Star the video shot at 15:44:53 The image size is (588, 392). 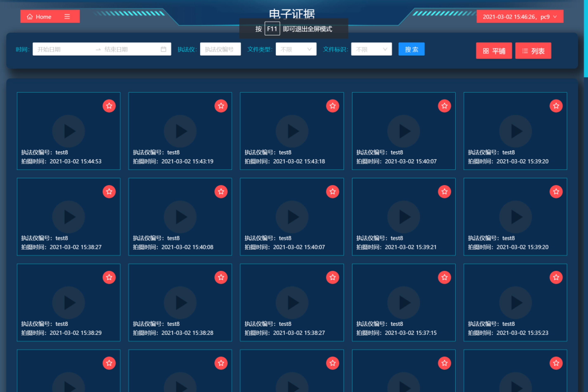[109, 106]
